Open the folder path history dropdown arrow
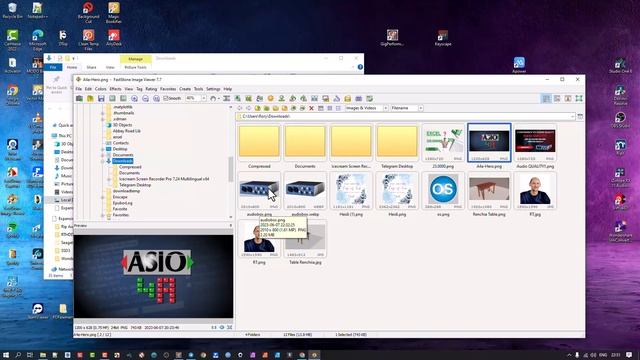Image resolution: width=640 pixels, height=360 pixels. [572, 116]
